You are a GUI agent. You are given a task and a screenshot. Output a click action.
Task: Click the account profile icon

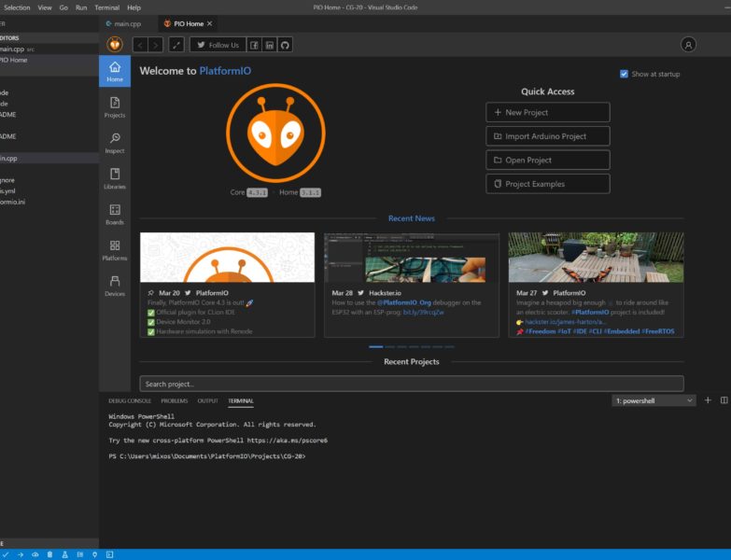688,45
